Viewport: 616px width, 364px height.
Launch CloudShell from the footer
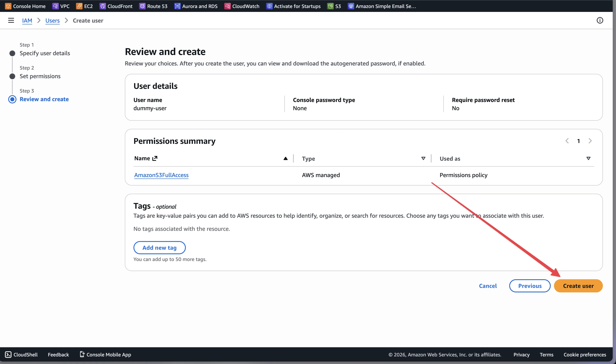click(21, 354)
